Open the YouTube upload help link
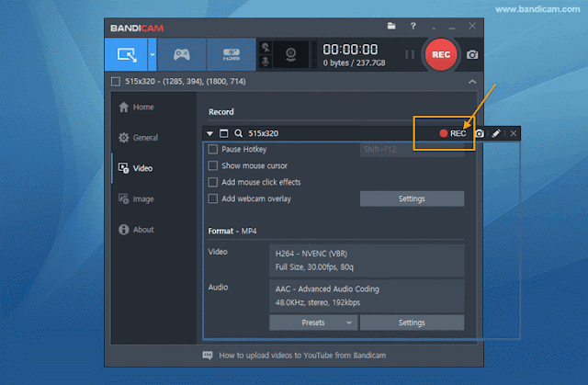588x385 pixels. click(302, 356)
